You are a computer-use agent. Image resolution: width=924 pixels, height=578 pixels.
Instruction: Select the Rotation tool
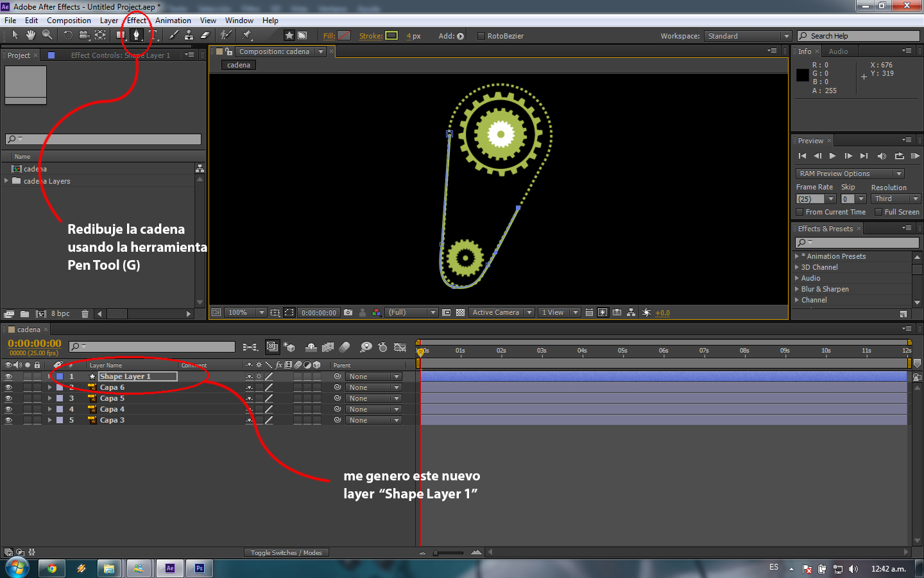click(x=68, y=35)
